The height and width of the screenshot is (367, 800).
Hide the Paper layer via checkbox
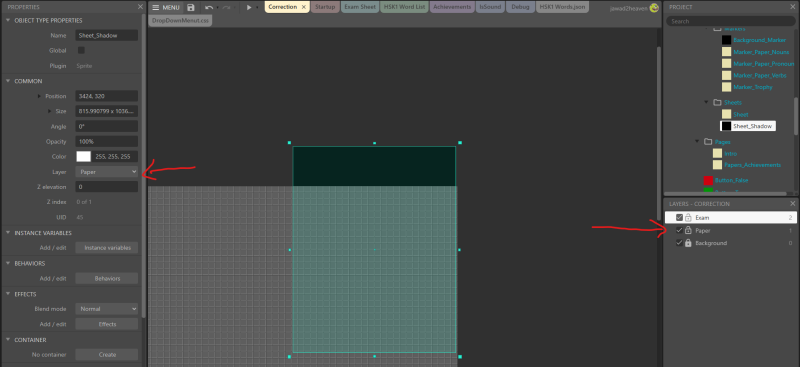click(x=679, y=230)
